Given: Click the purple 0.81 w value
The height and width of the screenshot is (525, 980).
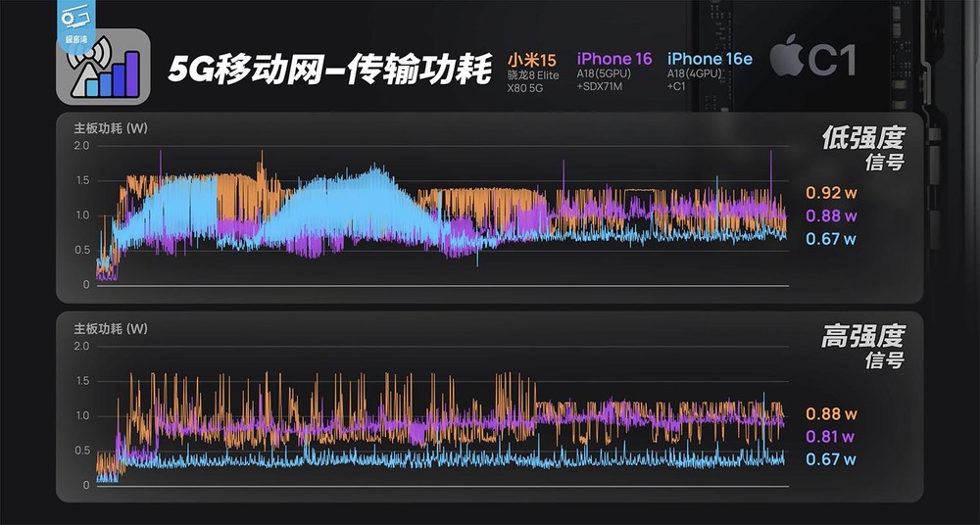Looking at the screenshot, I should pos(831,436).
